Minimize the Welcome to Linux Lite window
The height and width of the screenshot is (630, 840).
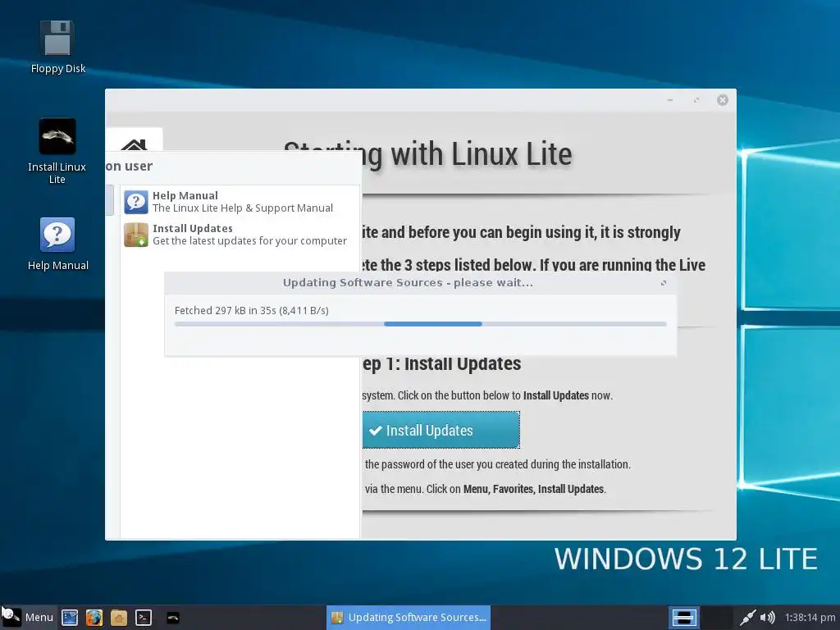tap(670, 100)
